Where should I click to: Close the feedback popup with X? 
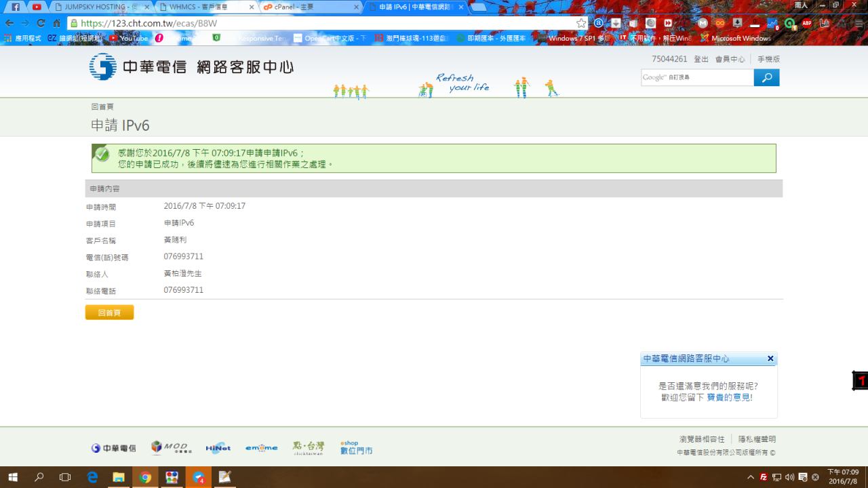click(770, 359)
